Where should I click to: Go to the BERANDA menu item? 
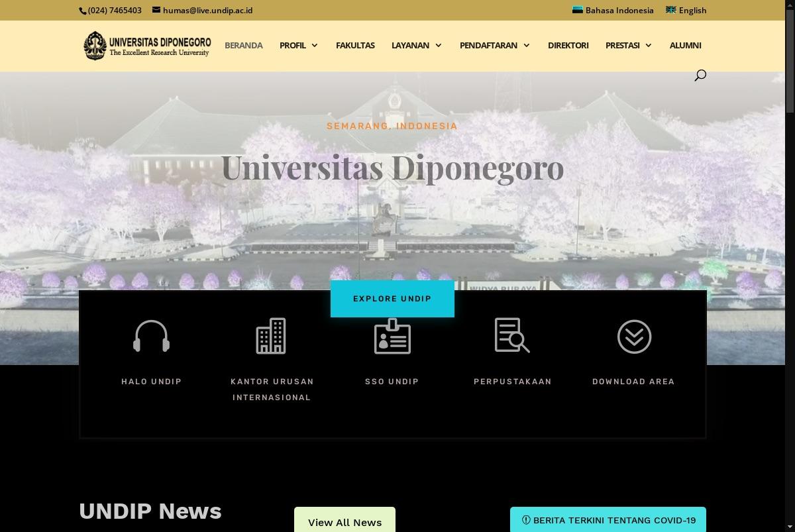(244, 45)
